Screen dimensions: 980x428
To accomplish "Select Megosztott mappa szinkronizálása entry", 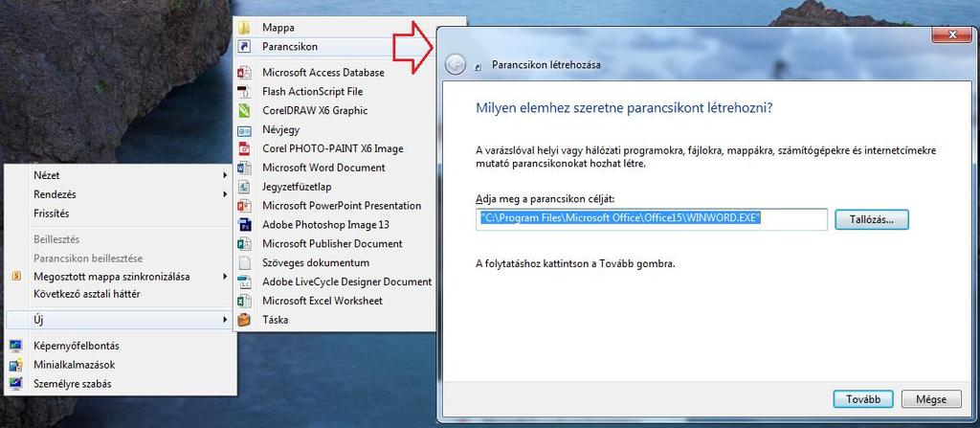I will point(120,277).
